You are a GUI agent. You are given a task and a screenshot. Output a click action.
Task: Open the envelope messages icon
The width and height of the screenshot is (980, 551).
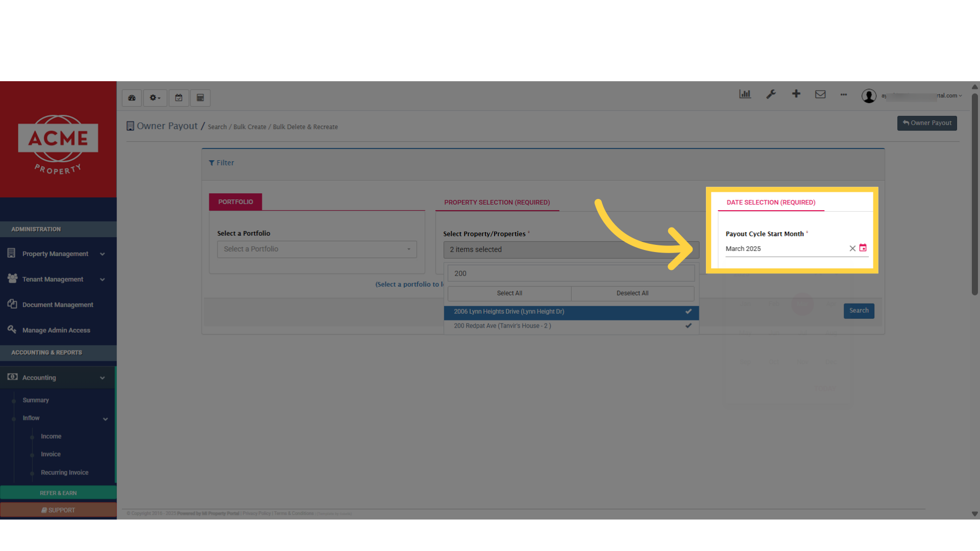[x=820, y=94]
